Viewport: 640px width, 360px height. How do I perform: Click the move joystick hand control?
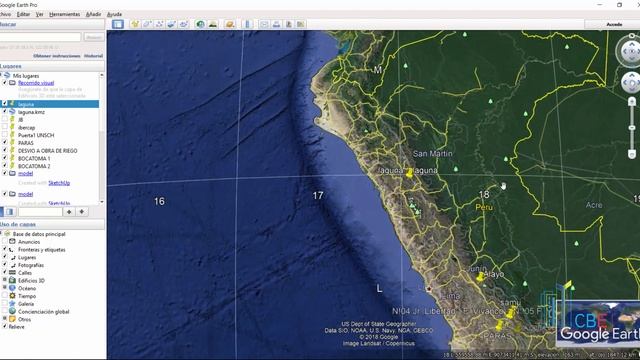tap(632, 83)
